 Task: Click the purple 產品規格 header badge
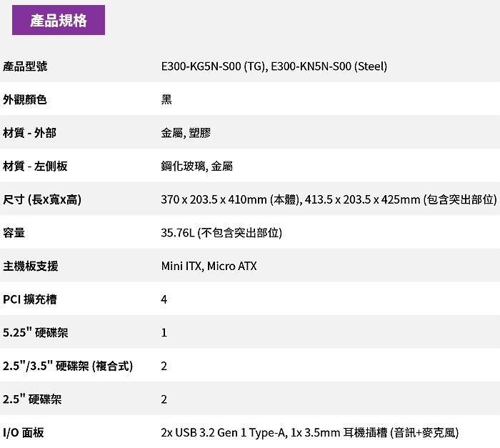coord(59,20)
